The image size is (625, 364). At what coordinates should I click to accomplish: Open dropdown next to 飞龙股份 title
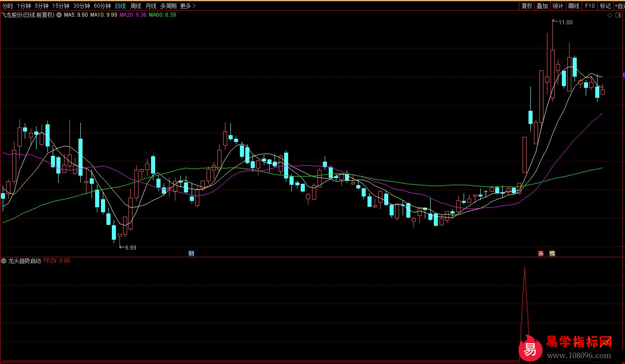tap(58, 15)
